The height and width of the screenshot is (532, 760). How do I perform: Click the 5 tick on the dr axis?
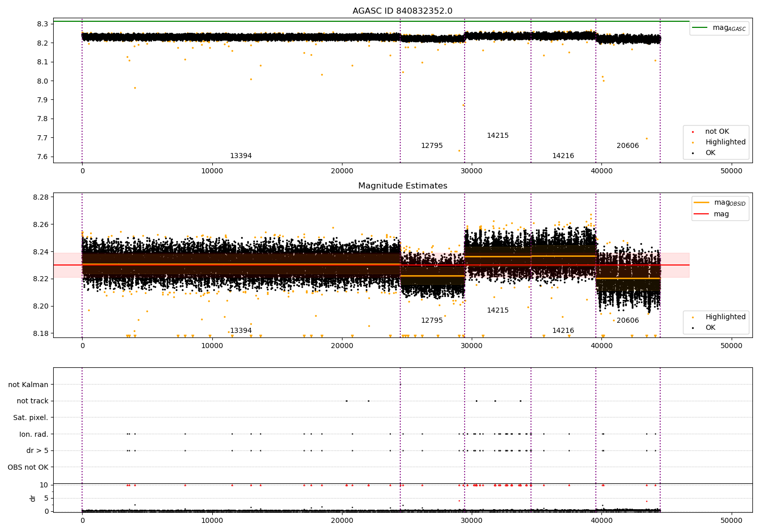tap(46, 498)
